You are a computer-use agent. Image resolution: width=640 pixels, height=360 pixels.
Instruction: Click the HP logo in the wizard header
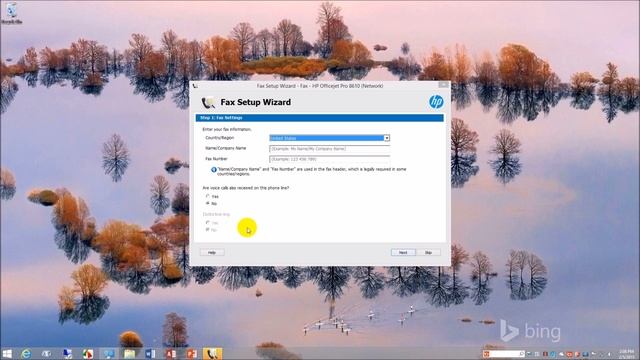coord(436,102)
